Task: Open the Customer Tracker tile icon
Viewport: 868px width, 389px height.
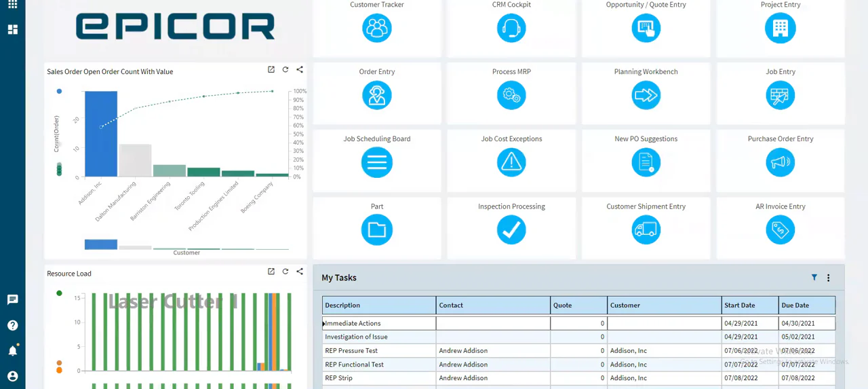Action: 376,28
